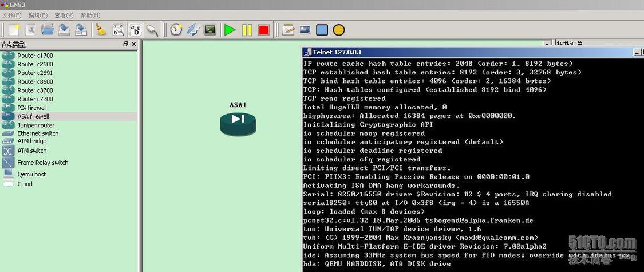Select Juniper router node type
This screenshot has width=644, height=272.
(x=69, y=125)
